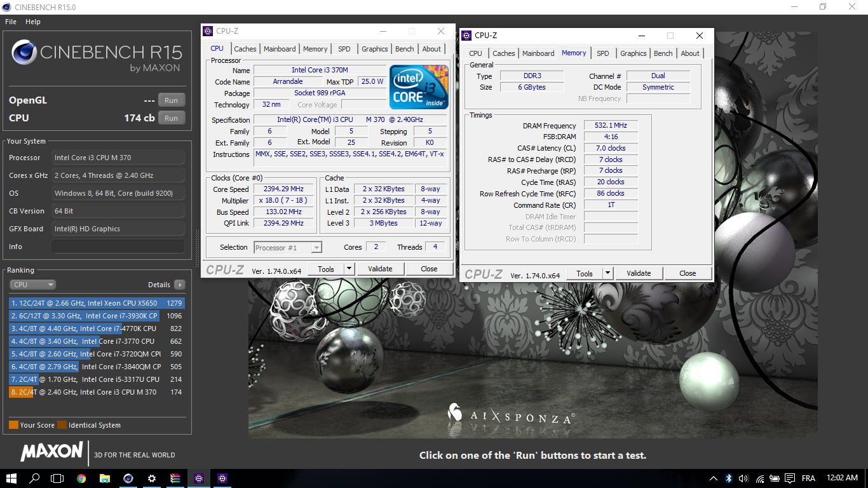This screenshot has height=488, width=868.
Task: Select the Core i3 M 370 ranking row
Action: [x=97, y=392]
